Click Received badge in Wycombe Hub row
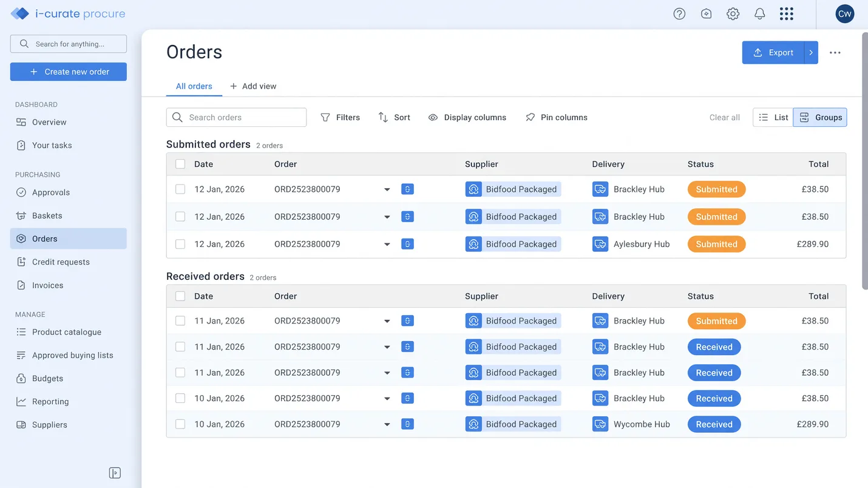The height and width of the screenshot is (488, 868). coord(714,424)
